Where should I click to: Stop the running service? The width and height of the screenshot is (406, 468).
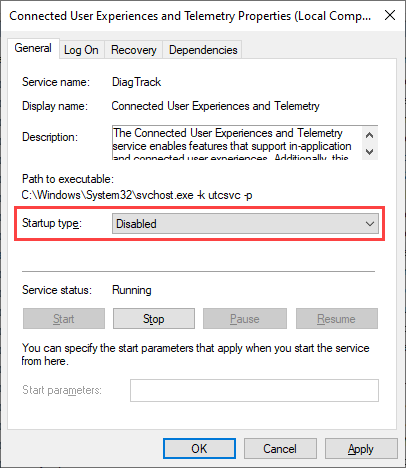click(154, 319)
